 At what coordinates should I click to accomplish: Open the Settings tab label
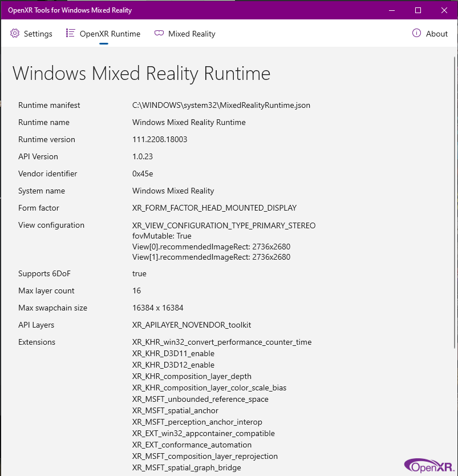pyautogui.click(x=38, y=34)
